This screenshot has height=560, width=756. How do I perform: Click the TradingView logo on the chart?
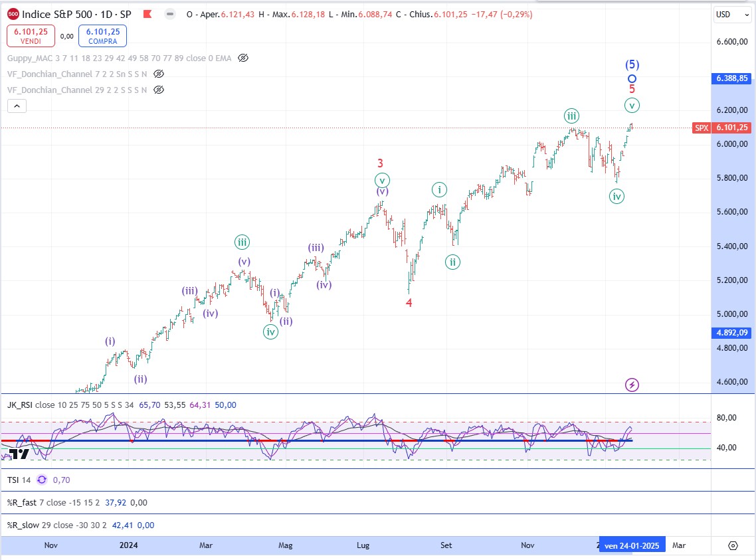[x=19, y=453]
